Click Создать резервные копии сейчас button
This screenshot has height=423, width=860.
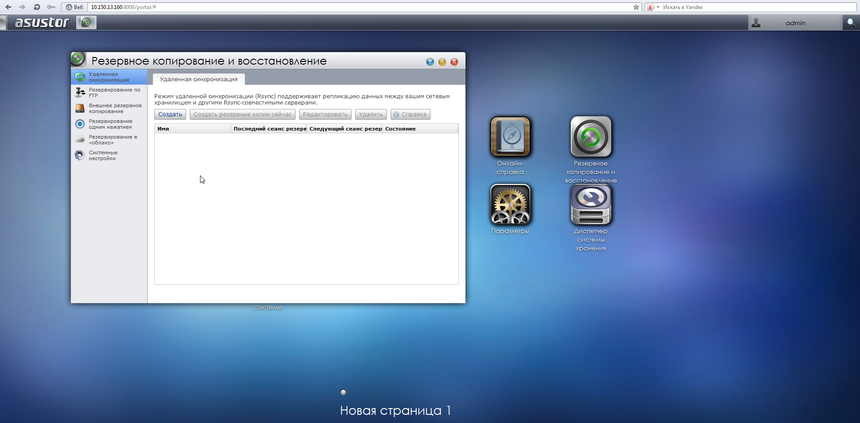pyautogui.click(x=242, y=114)
